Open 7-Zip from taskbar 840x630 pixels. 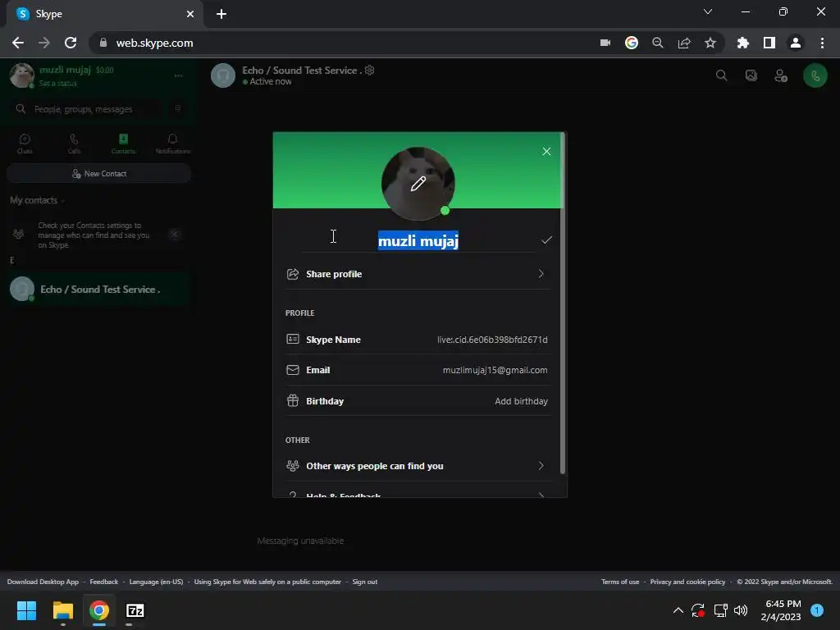(135, 610)
